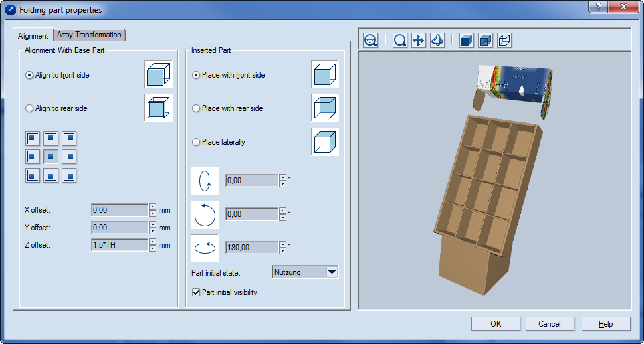
Task: Decrease the 180,00 rotation angle spinner
Action: point(283,251)
